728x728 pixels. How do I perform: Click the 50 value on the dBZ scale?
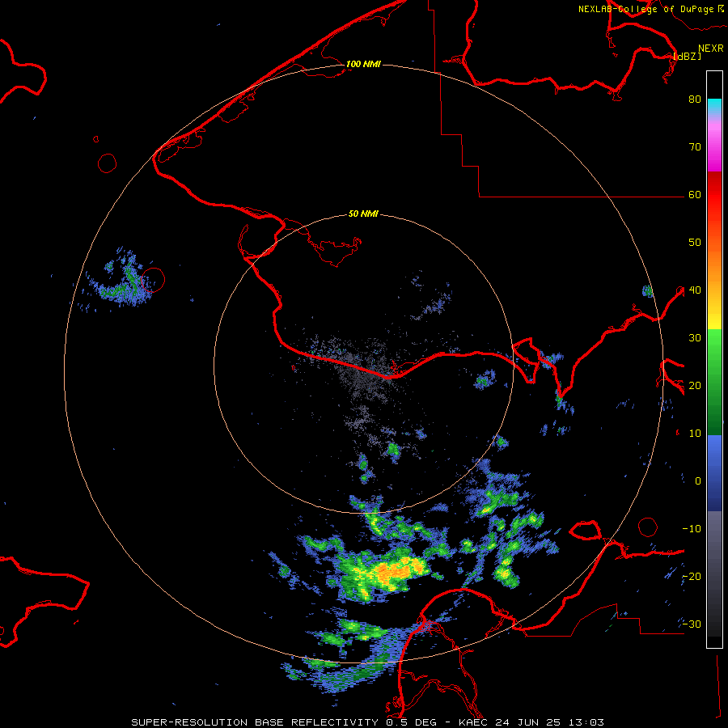pos(695,243)
